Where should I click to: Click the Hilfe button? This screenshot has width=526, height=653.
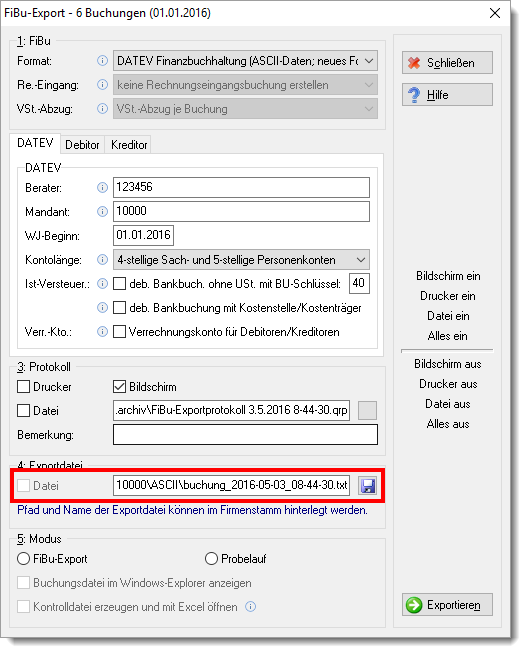(447, 95)
